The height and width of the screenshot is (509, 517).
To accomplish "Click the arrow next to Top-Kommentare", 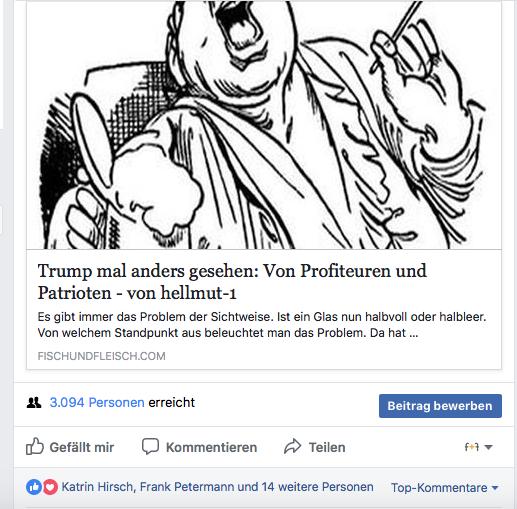I will (495, 488).
